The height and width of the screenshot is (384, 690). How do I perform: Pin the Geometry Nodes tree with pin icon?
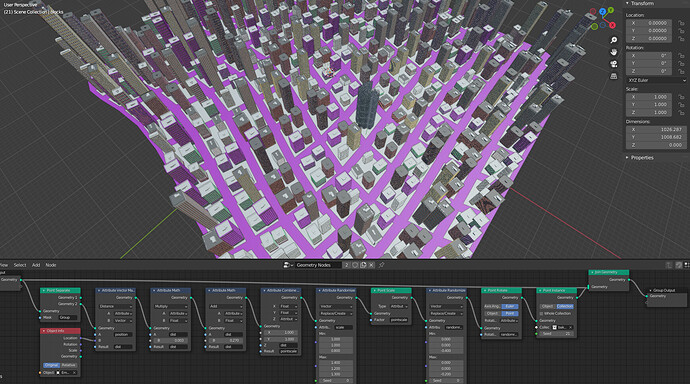coord(382,265)
